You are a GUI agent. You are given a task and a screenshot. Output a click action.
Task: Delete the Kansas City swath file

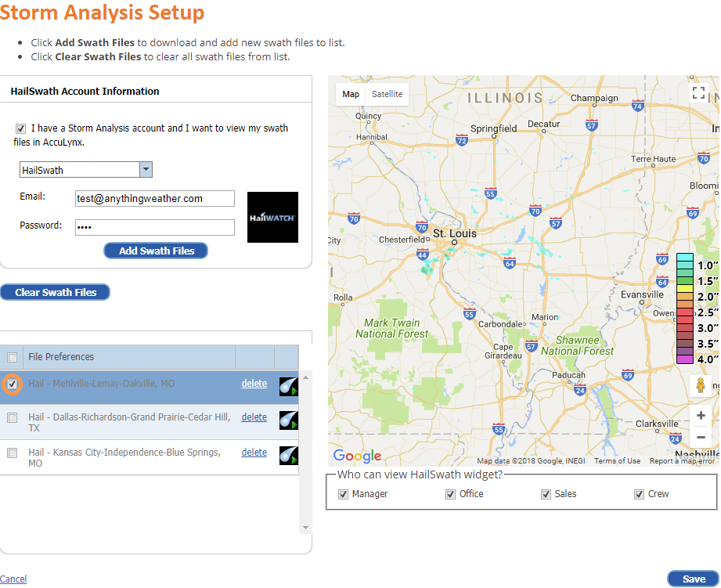point(254,453)
